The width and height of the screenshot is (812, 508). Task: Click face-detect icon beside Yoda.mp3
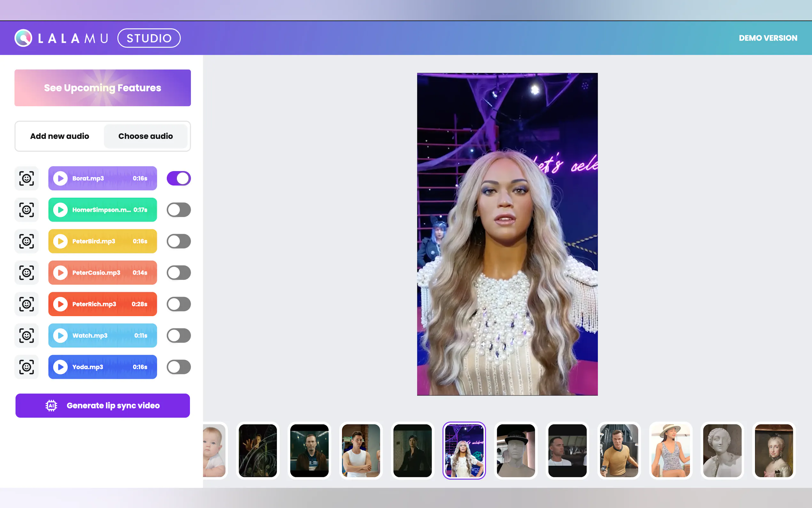(x=27, y=367)
